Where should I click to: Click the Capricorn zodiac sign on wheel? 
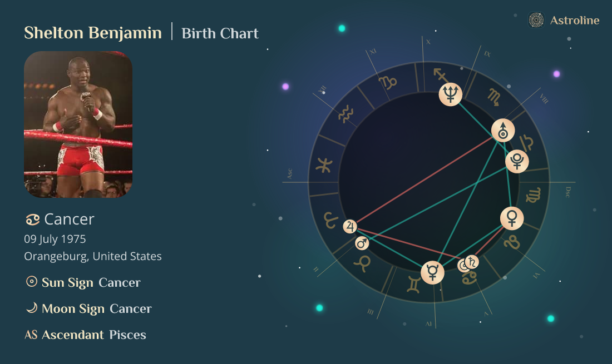coord(388,83)
